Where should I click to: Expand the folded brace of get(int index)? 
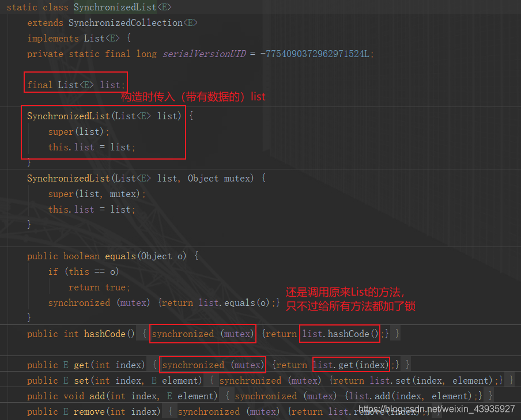[156, 365]
